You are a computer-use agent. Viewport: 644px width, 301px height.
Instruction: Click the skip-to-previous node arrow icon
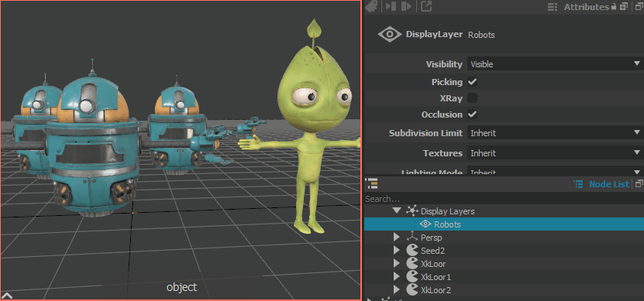click(391, 6)
